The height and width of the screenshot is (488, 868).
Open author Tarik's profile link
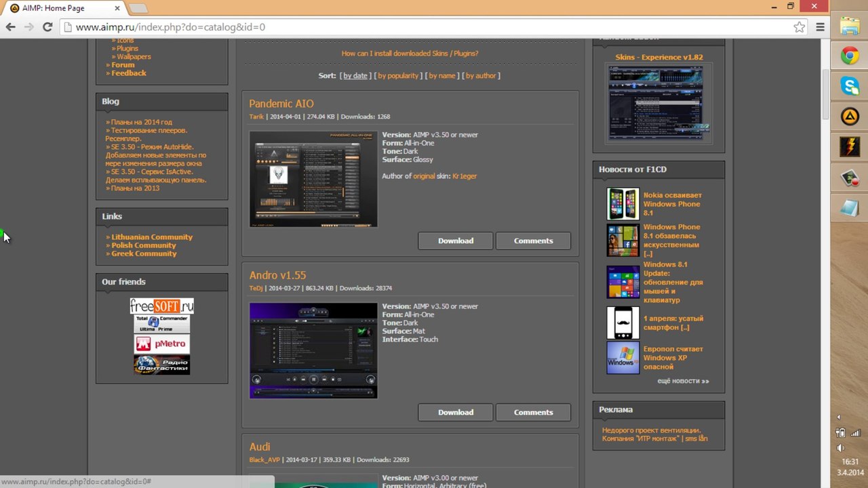pos(256,117)
